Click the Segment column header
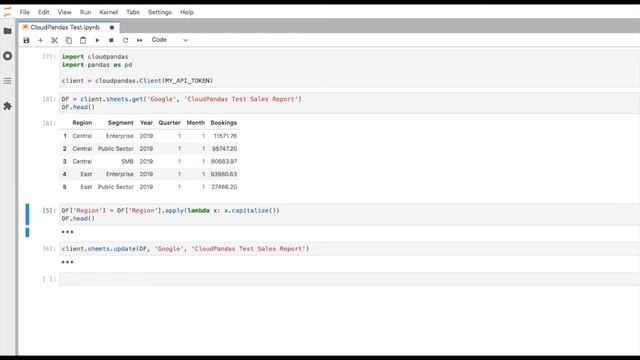The height and width of the screenshot is (360, 640). click(120, 122)
